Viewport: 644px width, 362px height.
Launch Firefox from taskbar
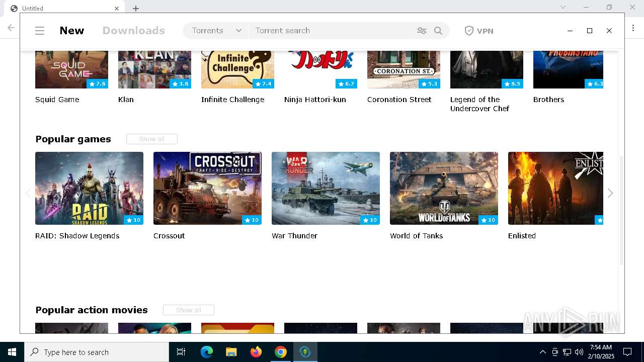point(256,352)
